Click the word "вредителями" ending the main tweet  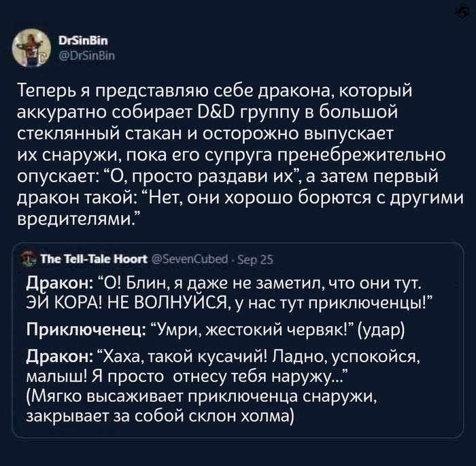pyautogui.click(x=76, y=218)
